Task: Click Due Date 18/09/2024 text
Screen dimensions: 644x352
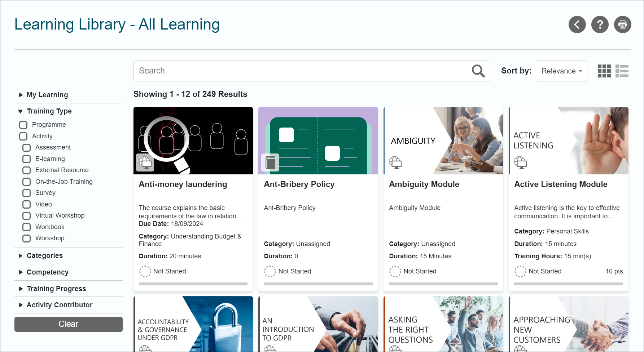Action: pos(171,224)
